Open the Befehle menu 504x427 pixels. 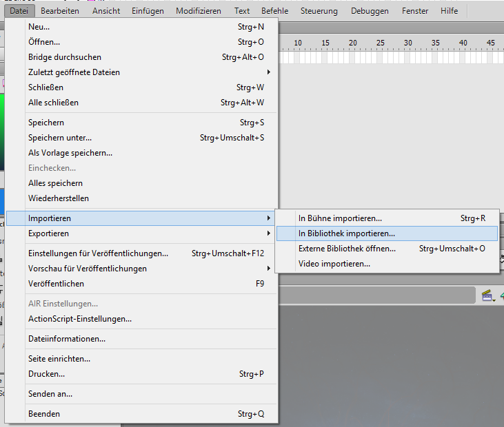point(274,11)
